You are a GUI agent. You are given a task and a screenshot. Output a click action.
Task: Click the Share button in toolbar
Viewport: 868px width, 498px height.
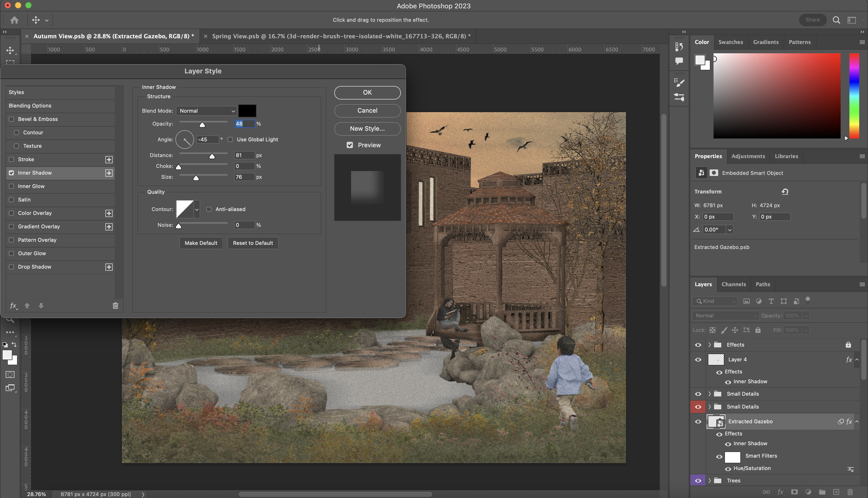coord(812,20)
